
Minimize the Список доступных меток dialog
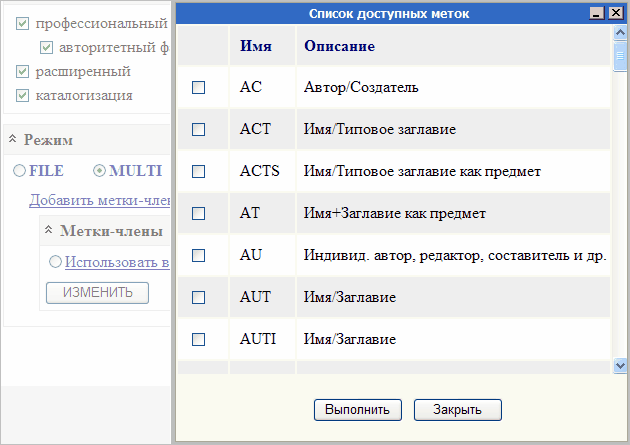597,14
